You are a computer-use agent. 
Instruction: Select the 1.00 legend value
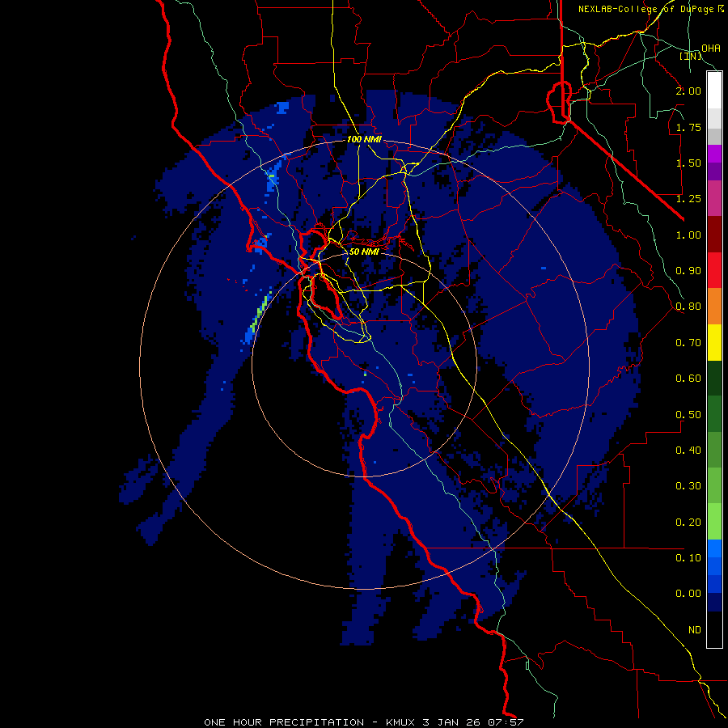688,235
